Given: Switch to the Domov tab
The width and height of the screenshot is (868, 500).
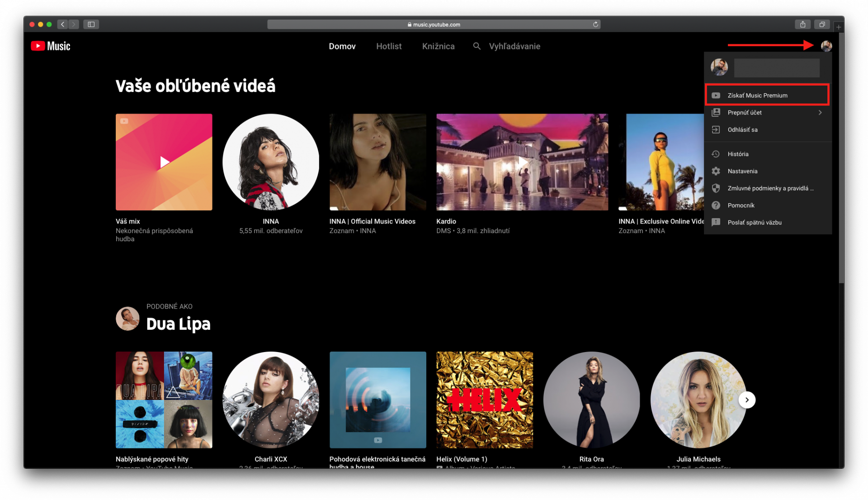Looking at the screenshot, I should coord(342,46).
